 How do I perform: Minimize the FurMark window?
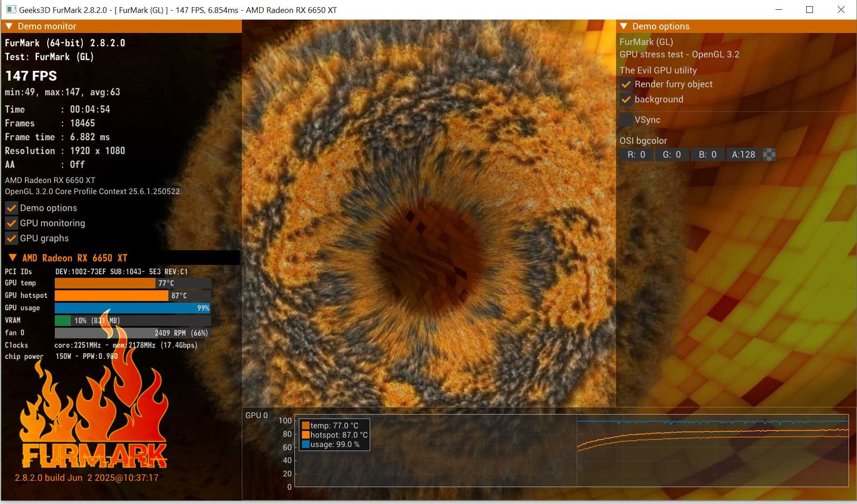click(779, 9)
